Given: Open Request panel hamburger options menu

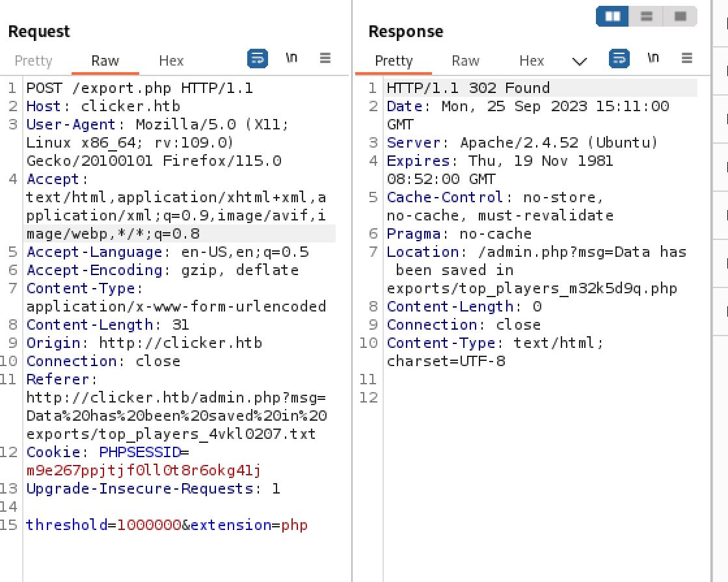Looking at the screenshot, I should coord(325,59).
